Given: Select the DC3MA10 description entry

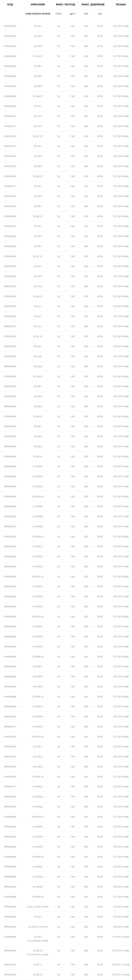Looking at the screenshot, I should [38, 497].
